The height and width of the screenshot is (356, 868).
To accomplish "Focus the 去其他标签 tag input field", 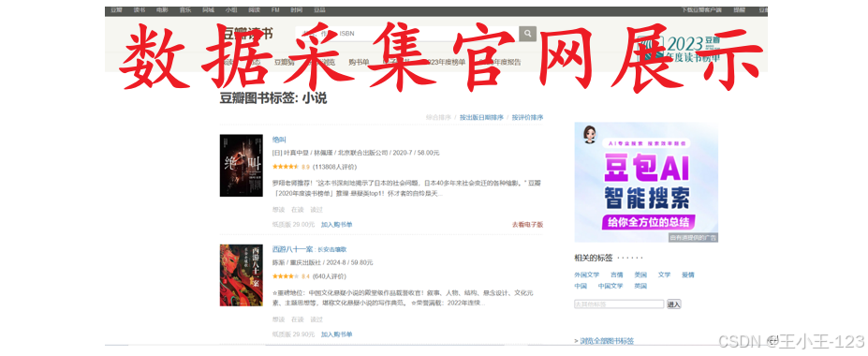I will click(x=619, y=304).
